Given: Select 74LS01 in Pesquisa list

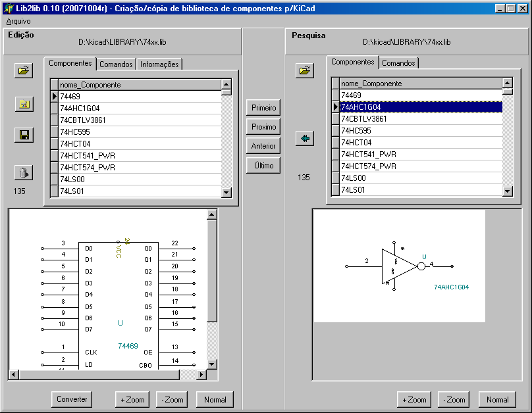Looking at the screenshot, I should click(x=421, y=189).
